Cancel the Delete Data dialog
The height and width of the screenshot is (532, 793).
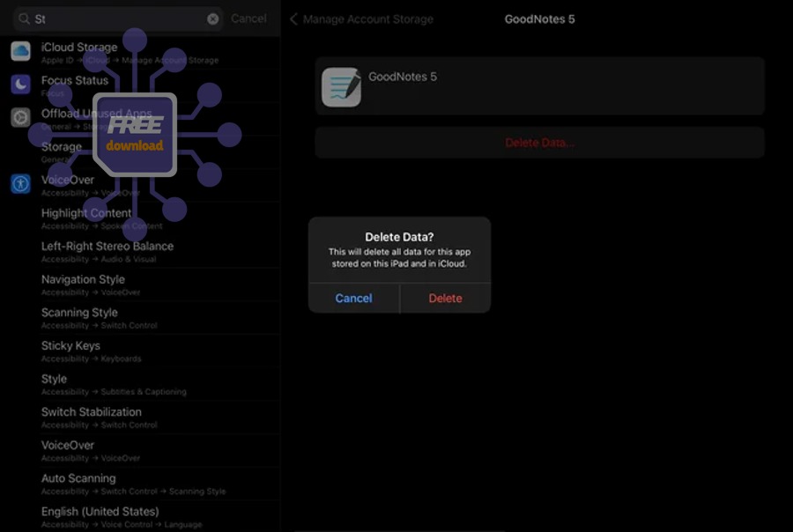(353, 299)
